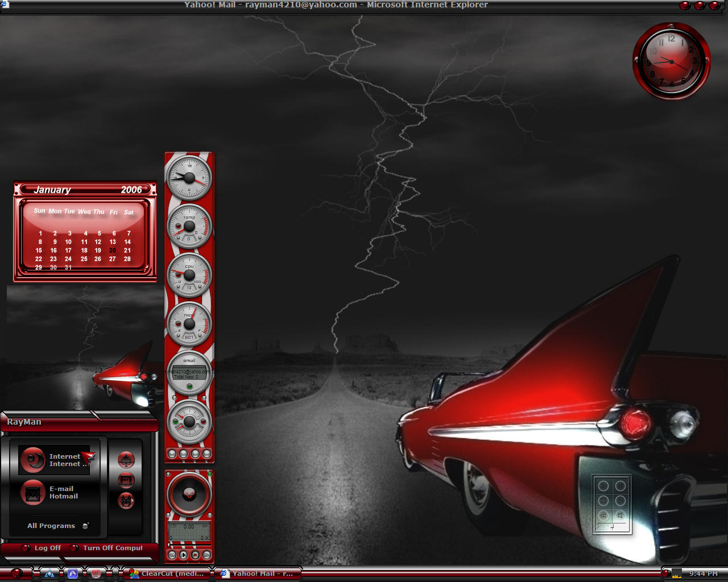Viewport: 728px width, 582px height.
Task: Open Hotmail E-mail from the start menu
Action: pyautogui.click(x=50, y=492)
